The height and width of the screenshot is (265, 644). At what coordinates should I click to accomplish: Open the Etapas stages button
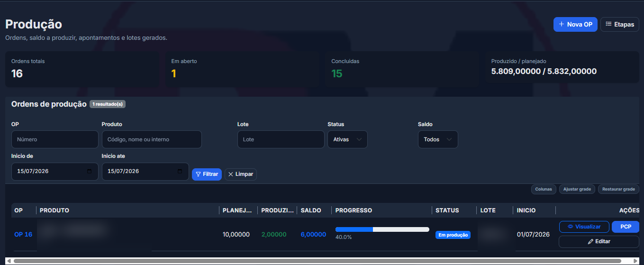pyautogui.click(x=620, y=24)
